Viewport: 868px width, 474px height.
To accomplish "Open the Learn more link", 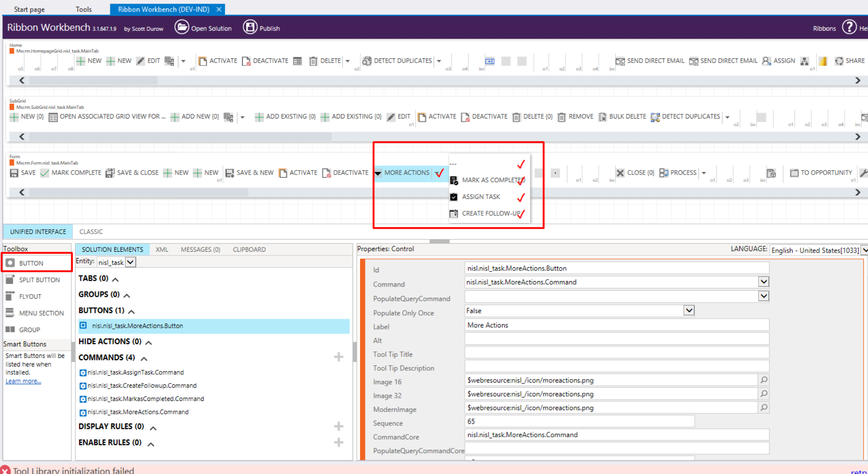I will (23, 381).
